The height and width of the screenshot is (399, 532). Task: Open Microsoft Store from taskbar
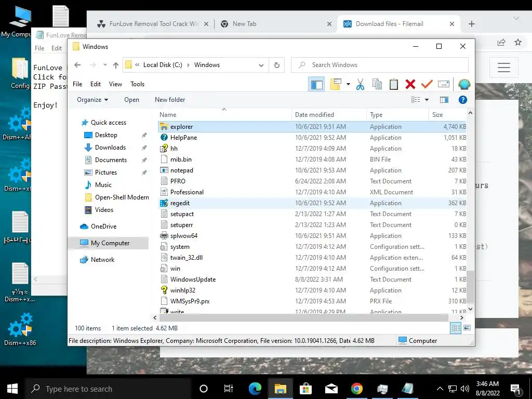pyautogui.click(x=305, y=389)
